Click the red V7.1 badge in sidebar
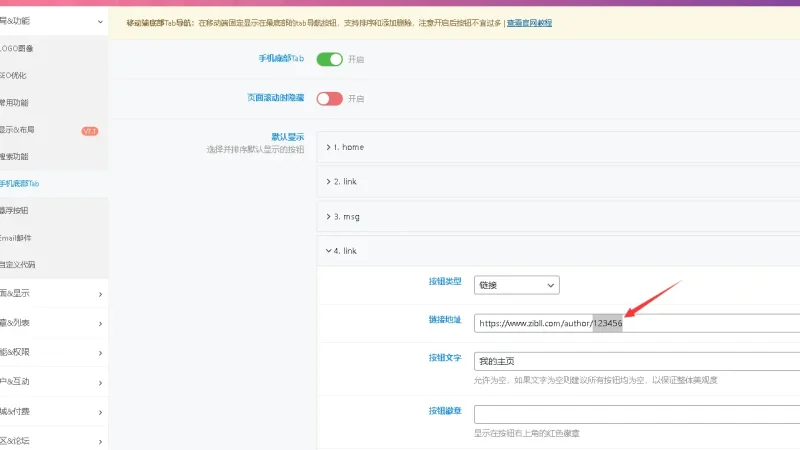The width and height of the screenshot is (800, 450). pos(90,131)
